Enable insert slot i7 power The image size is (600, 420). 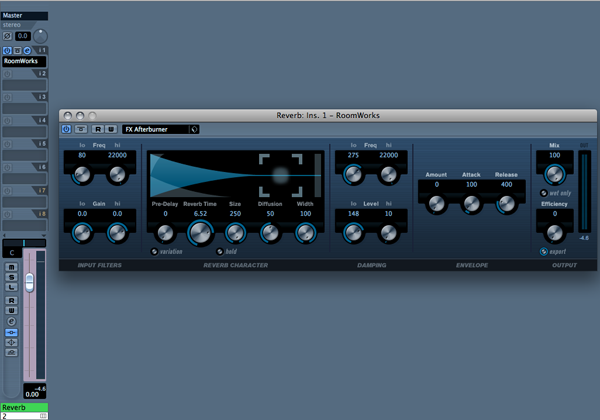tap(7, 190)
